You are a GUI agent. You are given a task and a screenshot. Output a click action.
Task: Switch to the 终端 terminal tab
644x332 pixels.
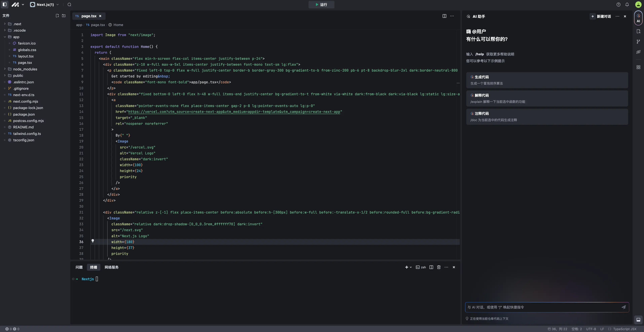point(93,267)
